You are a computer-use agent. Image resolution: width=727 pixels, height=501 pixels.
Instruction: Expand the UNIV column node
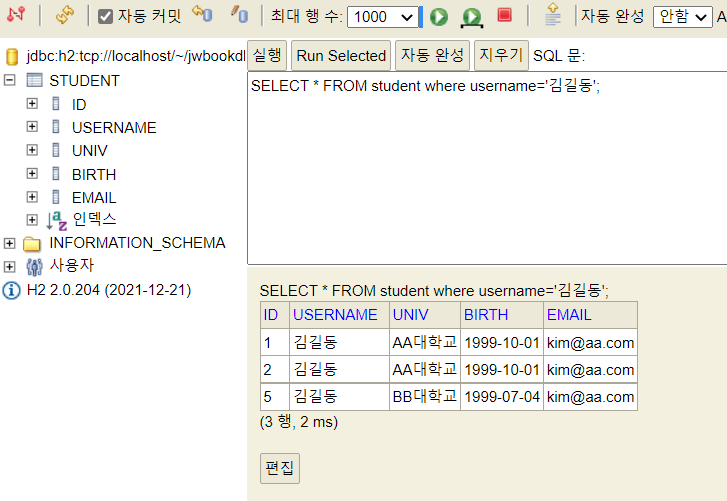32,150
